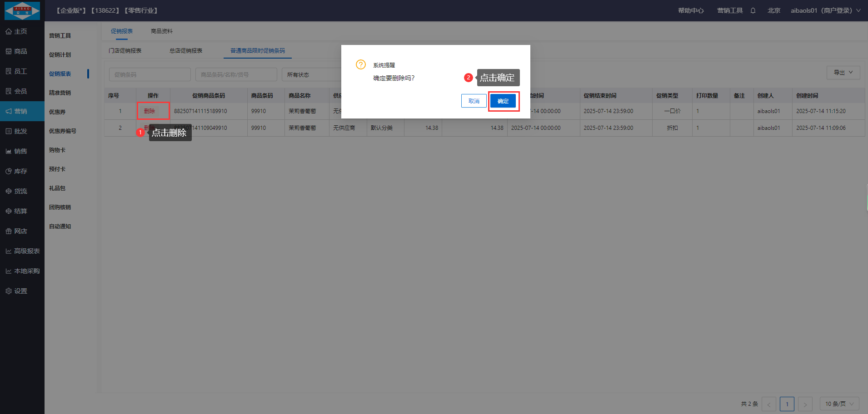Click 取消 to cancel deletion
This screenshot has width=868, height=414.
click(x=474, y=101)
